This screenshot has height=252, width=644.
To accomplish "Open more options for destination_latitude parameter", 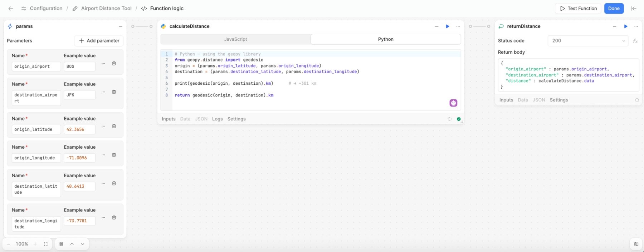I will 103,183.
